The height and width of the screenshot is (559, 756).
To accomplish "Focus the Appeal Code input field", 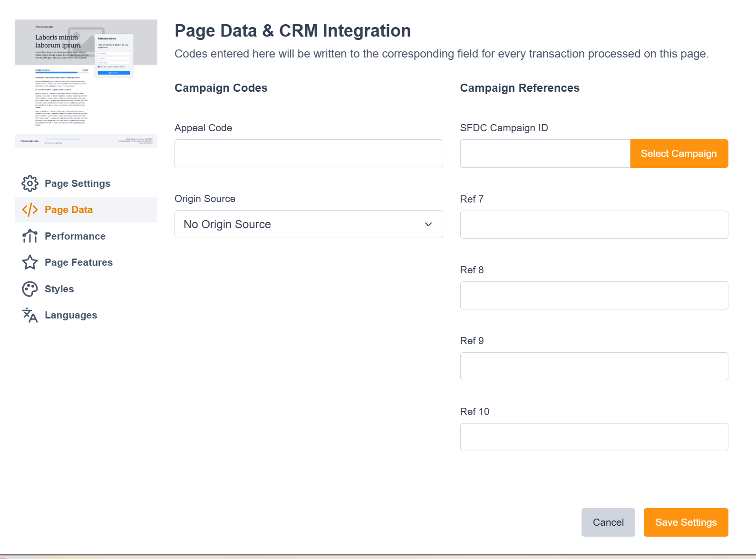I will [309, 153].
